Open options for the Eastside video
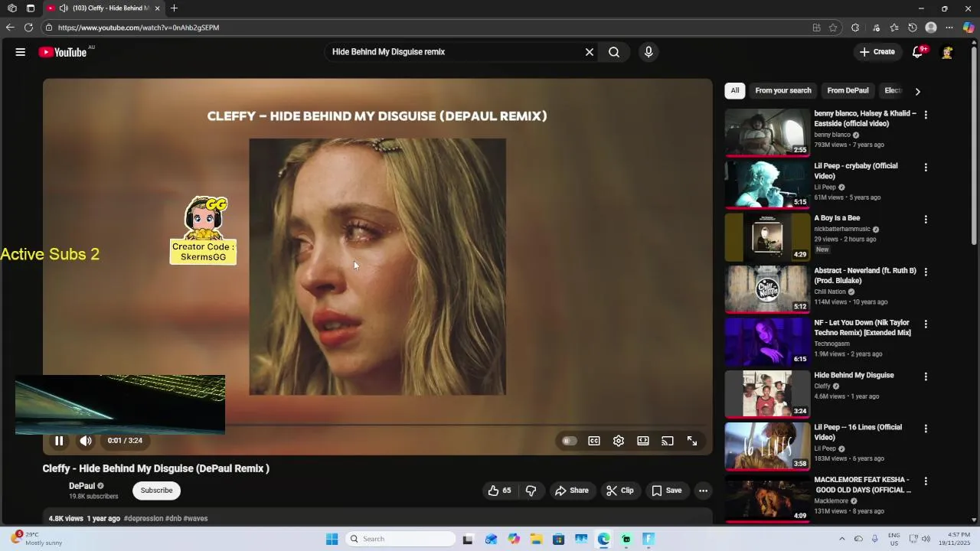This screenshot has height=551, width=980. coord(926,115)
